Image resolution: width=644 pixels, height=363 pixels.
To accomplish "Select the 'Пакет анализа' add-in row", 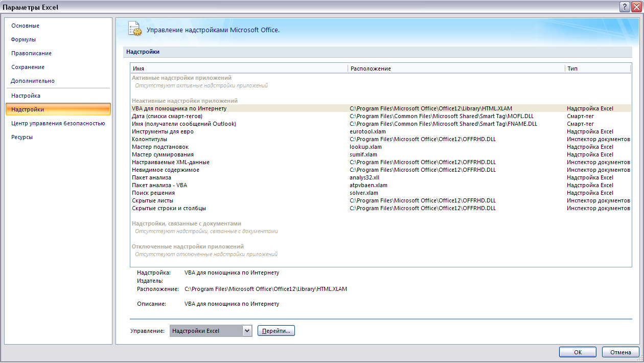I will pyautogui.click(x=381, y=177).
